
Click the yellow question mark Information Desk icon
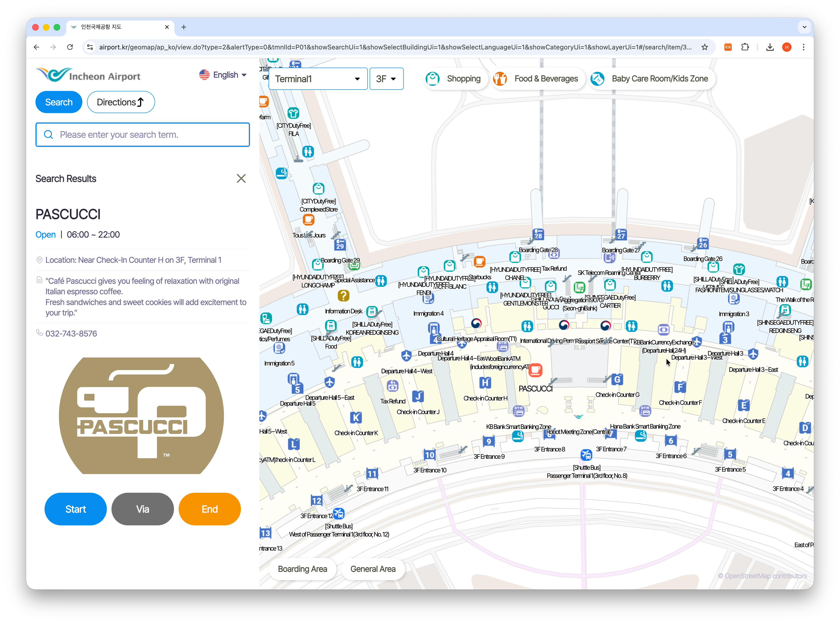pyautogui.click(x=343, y=296)
